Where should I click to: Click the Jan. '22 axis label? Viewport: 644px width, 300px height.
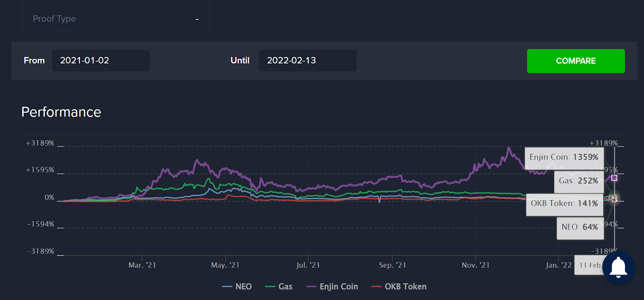point(559,265)
